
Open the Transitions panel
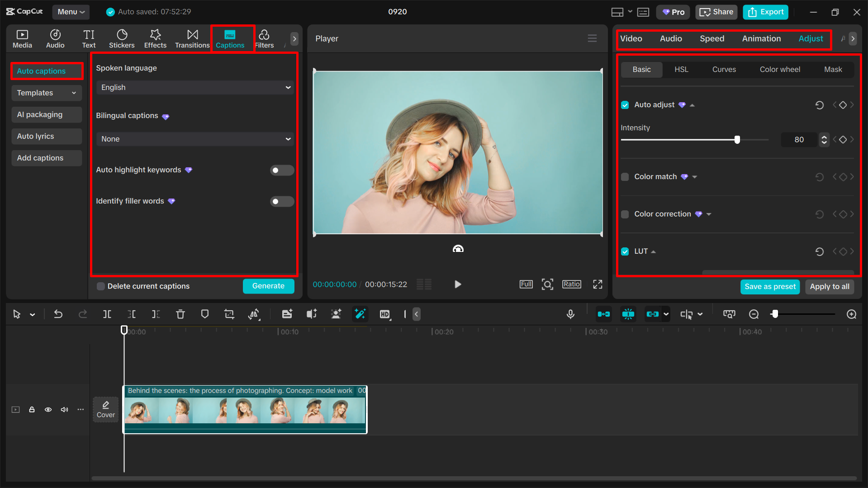pos(192,38)
